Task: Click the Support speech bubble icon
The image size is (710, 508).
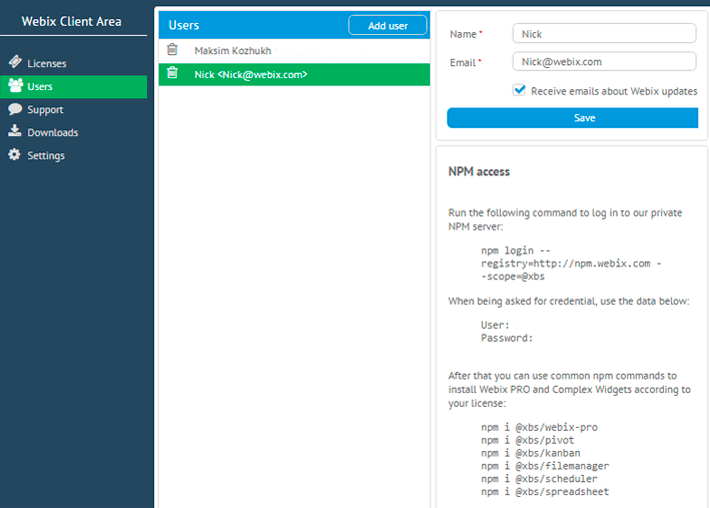Action: tap(15, 109)
